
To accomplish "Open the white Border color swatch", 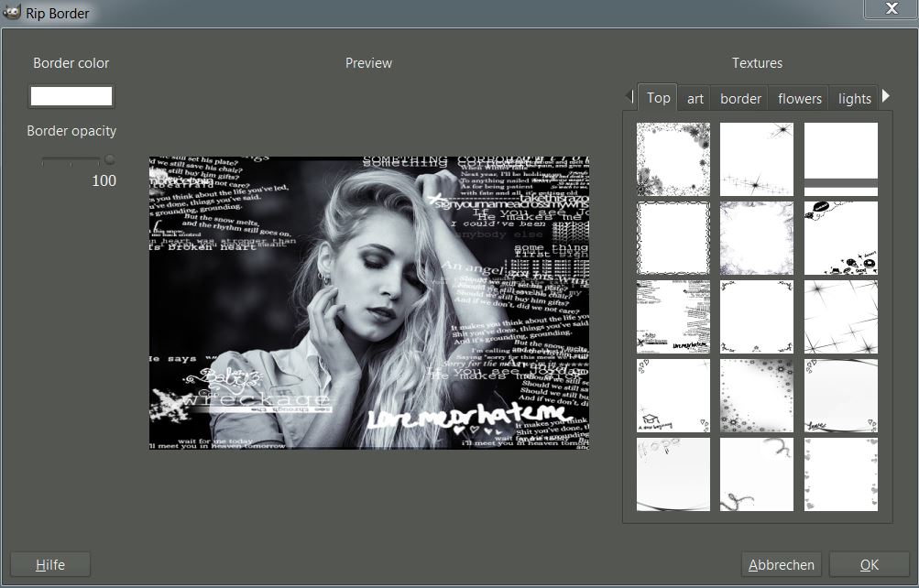I will 71,96.
